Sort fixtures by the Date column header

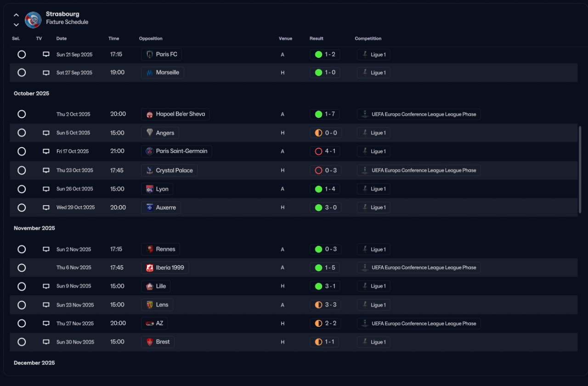coord(62,39)
